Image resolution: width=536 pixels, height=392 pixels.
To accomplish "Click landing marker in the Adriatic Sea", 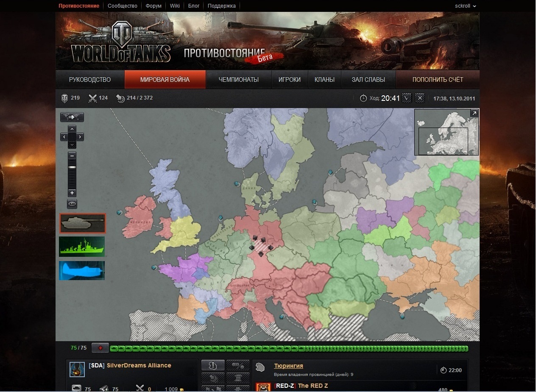I will (x=282, y=316).
